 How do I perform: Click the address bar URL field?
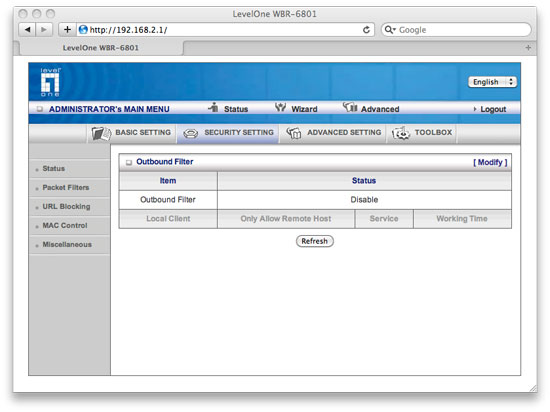click(x=224, y=30)
